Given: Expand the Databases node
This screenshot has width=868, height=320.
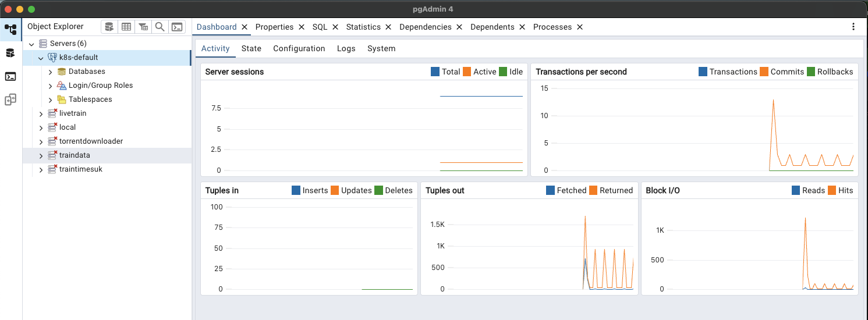Looking at the screenshot, I should point(50,72).
